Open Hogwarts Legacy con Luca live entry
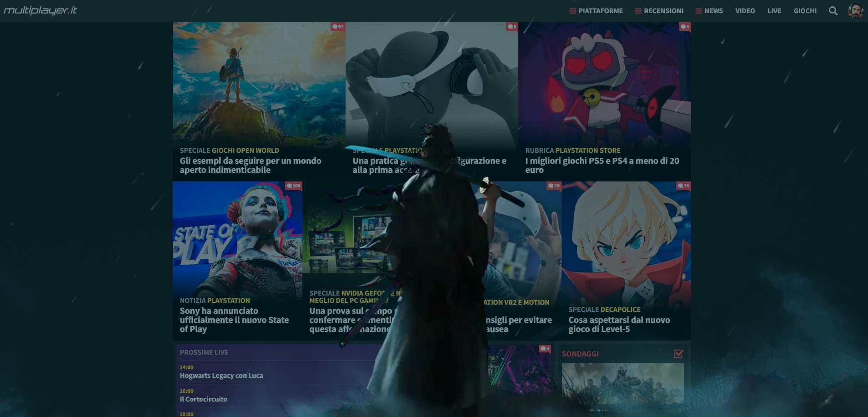This screenshot has height=417, width=868. click(x=221, y=376)
